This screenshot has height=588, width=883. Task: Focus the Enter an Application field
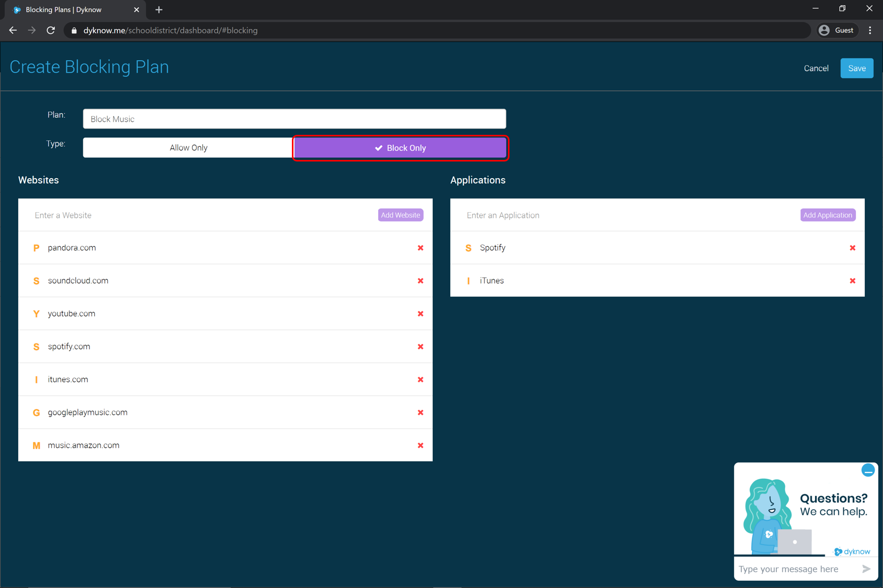[x=628, y=215]
